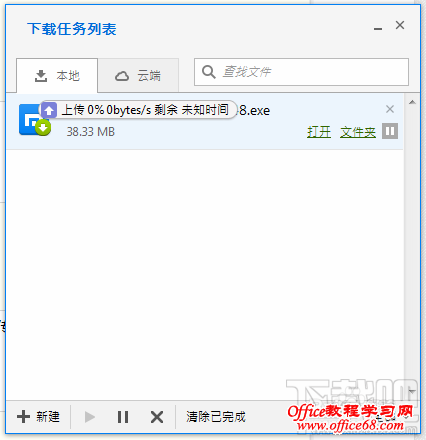
Task: Switch to the 云端 cloud tab
Action: [x=138, y=76]
